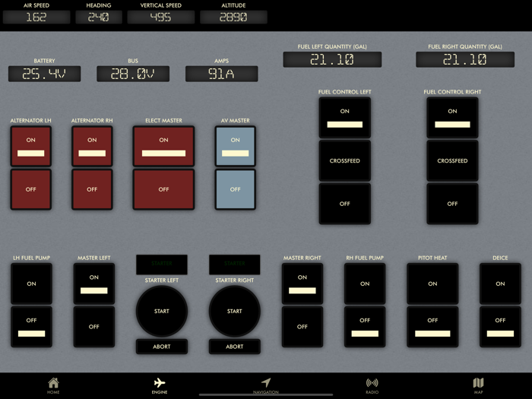Click the Air Speed 162 readout
The height and width of the screenshot is (399, 532).
tap(36, 17)
